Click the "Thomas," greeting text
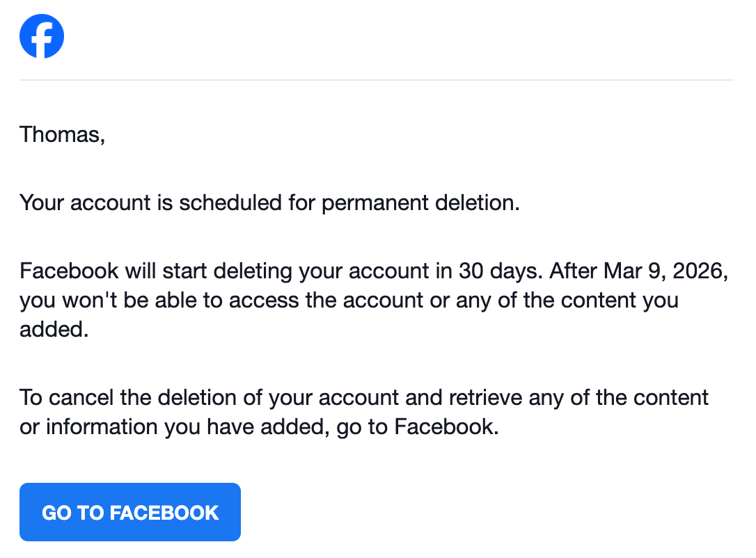Viewport: 756px width, 558px height. pyautogui.click(x=62, y=134)
